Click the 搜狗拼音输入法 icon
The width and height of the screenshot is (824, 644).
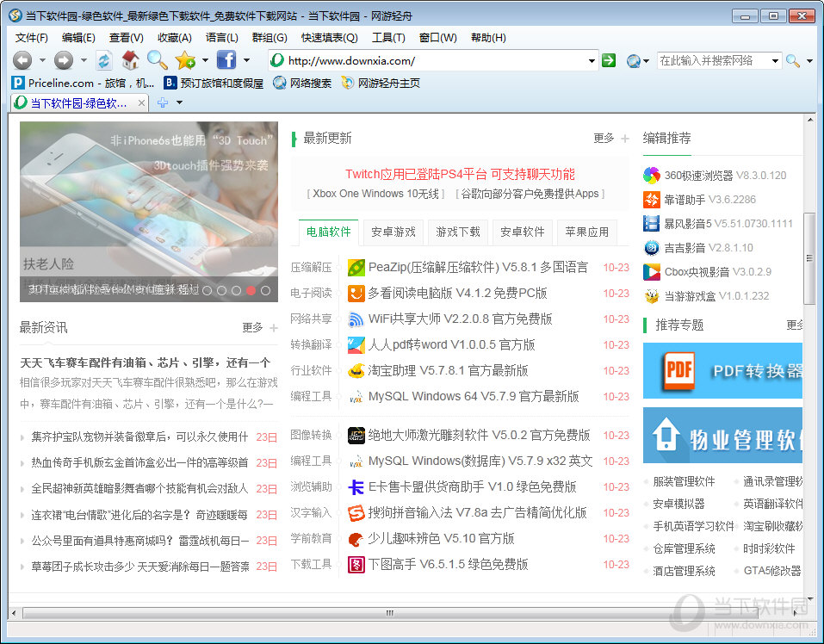coord(356,512)
